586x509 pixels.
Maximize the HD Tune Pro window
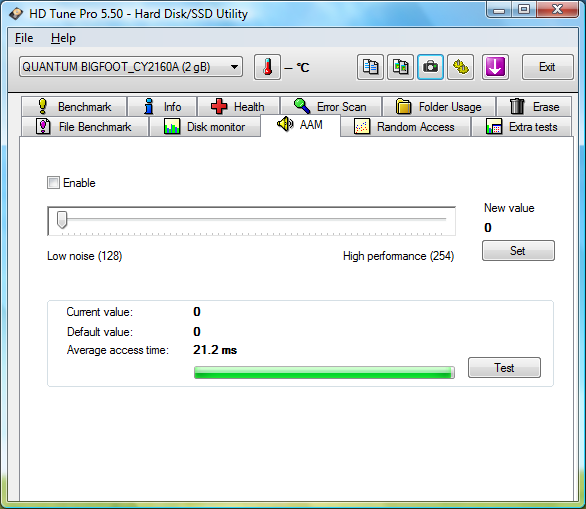524,9
